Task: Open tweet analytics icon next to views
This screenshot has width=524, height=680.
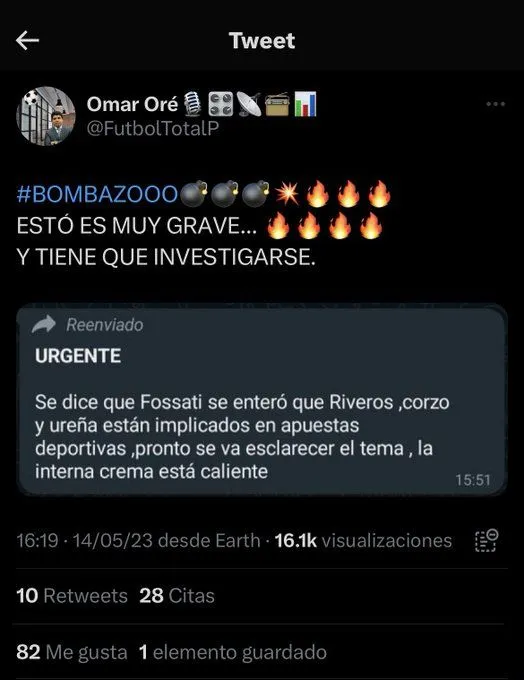Action: (x=487, y=540)
